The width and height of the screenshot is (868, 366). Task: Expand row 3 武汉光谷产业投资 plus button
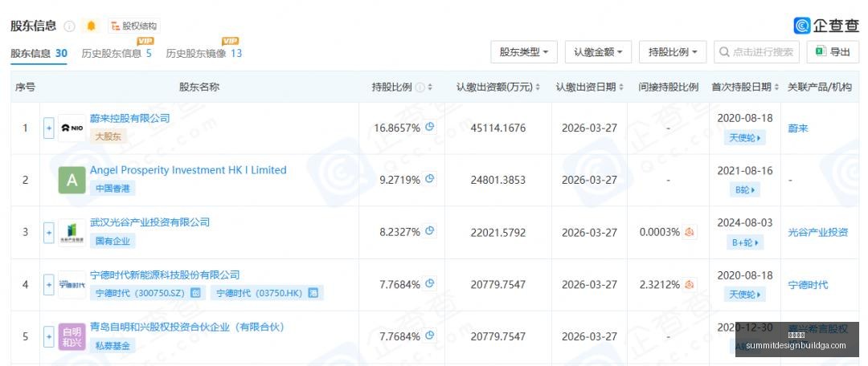(x=49, y=232)
